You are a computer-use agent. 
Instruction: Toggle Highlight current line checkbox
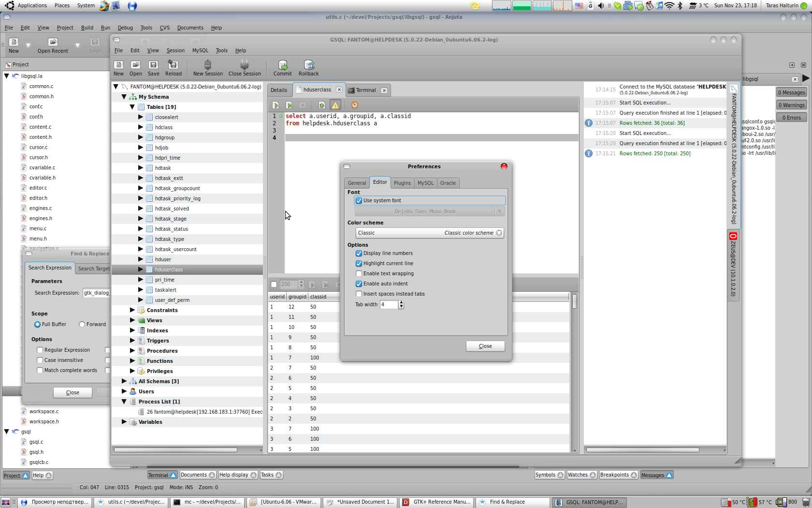click(x=359, y=263)
